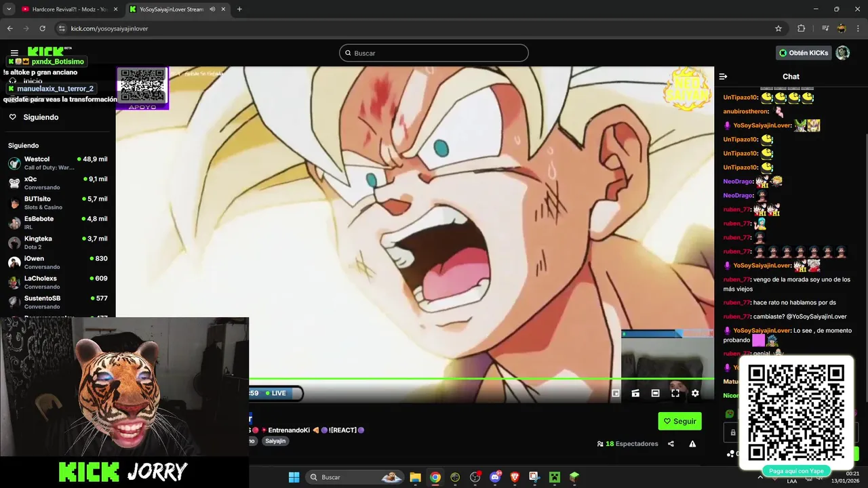The image size is (868, 488).
Task: Open SustentoSB channel in sidebar
Action: (x=58, y=302)
